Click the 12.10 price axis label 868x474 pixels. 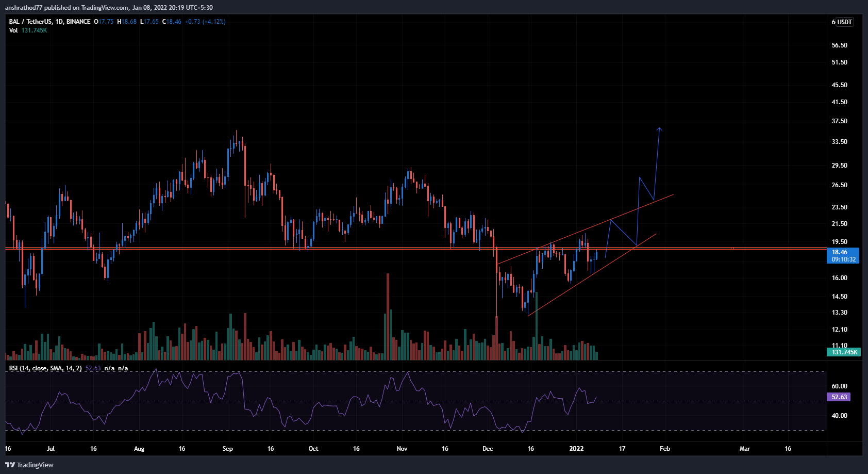[x=839, y=330]
